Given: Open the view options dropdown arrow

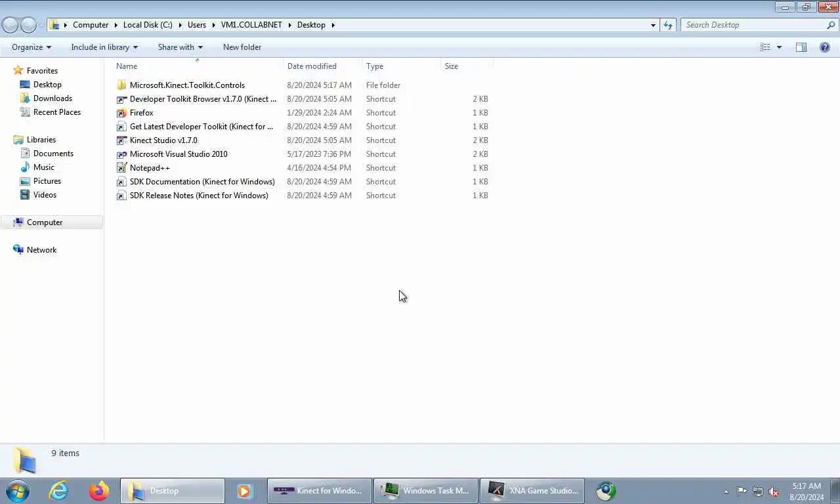Looking at the screenshot, I should point(779,47).
